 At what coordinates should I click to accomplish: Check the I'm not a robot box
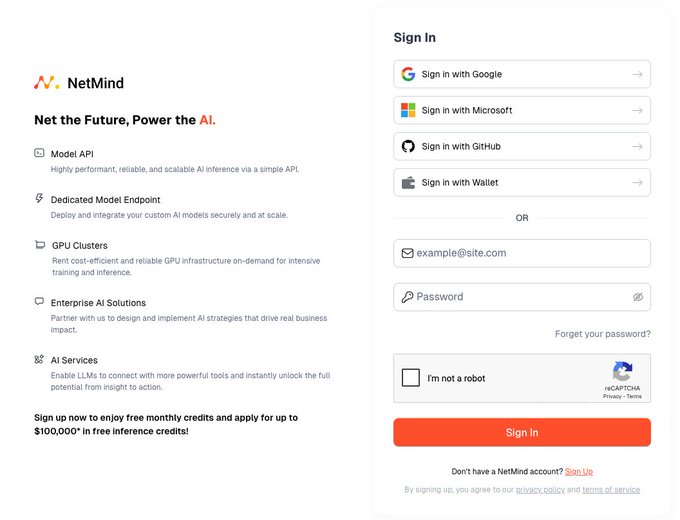[x=411, y=378]
